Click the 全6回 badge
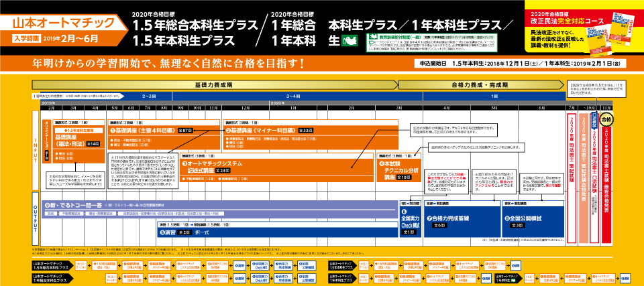Image resolution: width=644 pixels, height=286 pixels. [439, 225]
